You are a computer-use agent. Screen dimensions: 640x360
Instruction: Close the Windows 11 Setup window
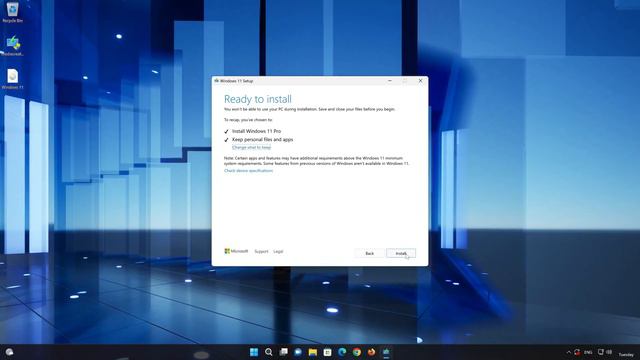[420, 81]
